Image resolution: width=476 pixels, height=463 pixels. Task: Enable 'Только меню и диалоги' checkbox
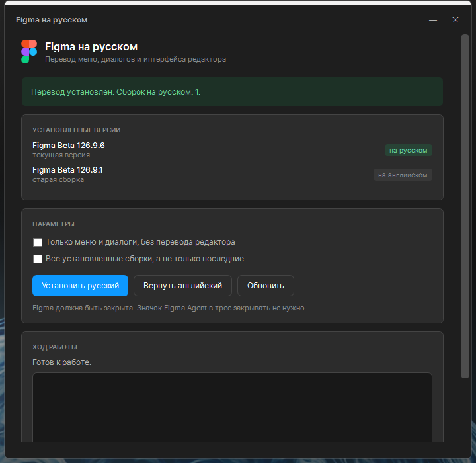38,242
